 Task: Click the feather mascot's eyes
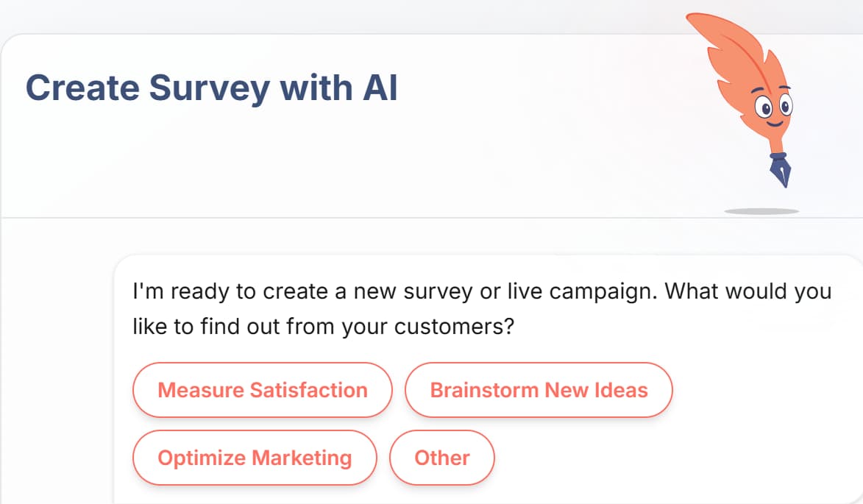tap(775, 107)
